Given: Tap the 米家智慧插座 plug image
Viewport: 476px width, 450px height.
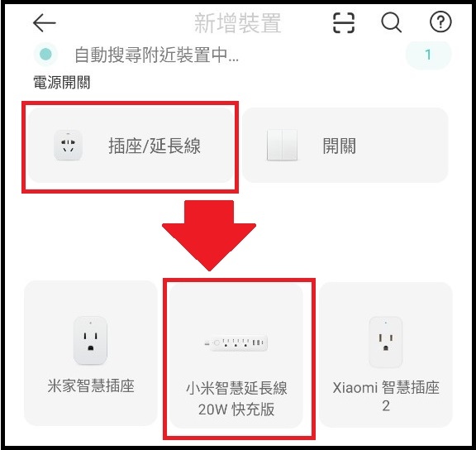Looking at the screenshot, I should coord(90,341).
